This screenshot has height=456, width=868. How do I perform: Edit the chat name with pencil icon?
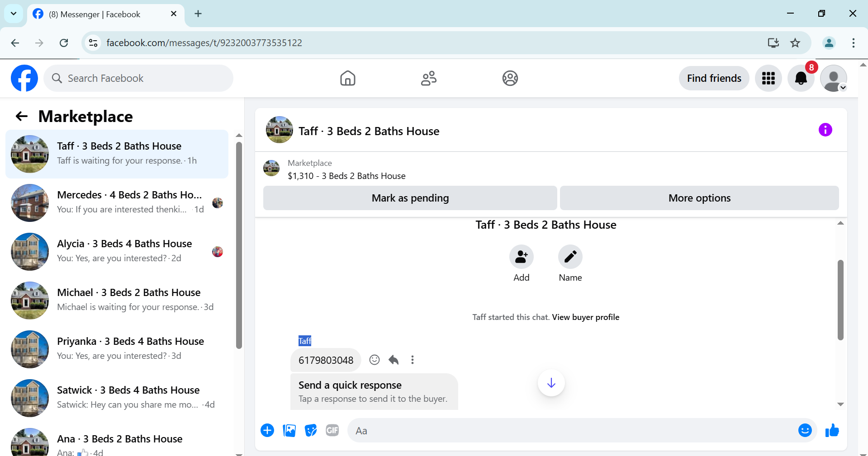570,257
